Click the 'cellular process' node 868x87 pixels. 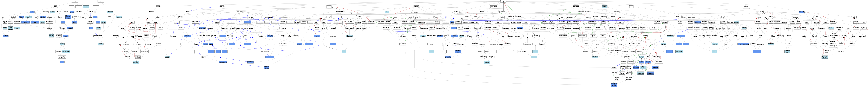(x=416, y=6)
